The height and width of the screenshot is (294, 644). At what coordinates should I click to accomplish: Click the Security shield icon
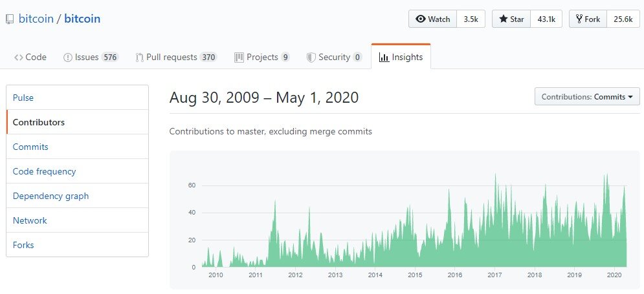(311, 58)
